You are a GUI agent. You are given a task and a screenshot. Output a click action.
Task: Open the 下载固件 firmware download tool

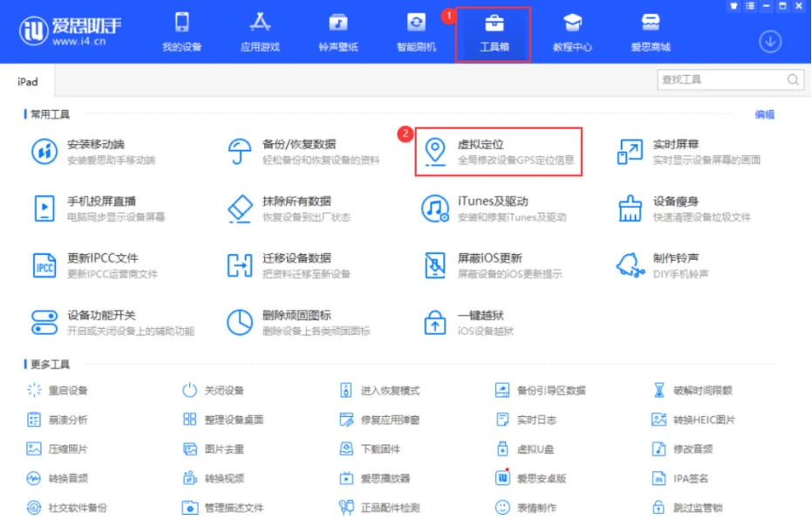pos(372,449)
